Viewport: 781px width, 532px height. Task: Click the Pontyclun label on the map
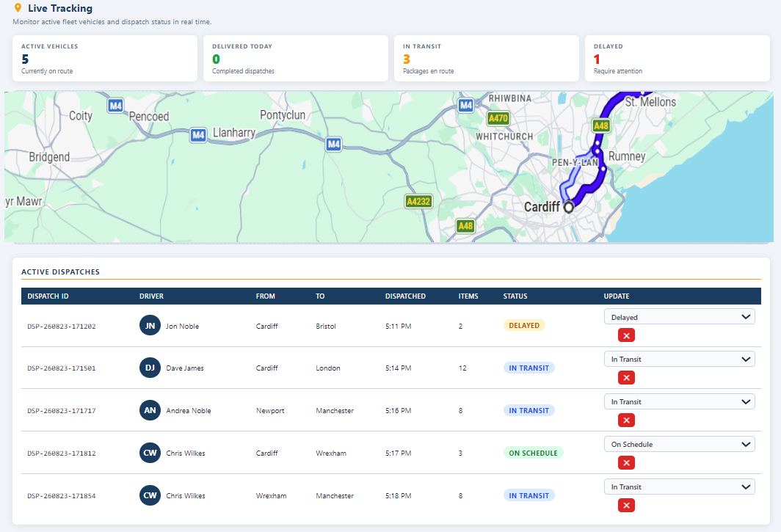[x=283, y=115]
